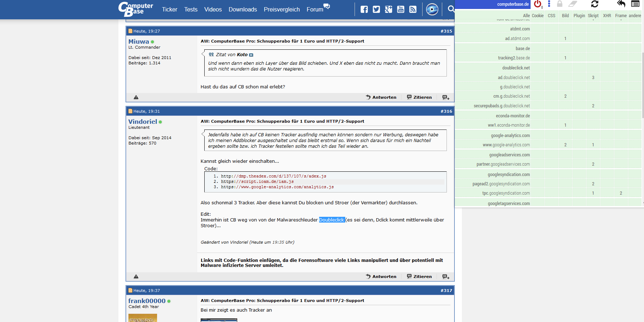Click the securepubads.g.doubleclick.net Skript cell

(x=593, y=106)
